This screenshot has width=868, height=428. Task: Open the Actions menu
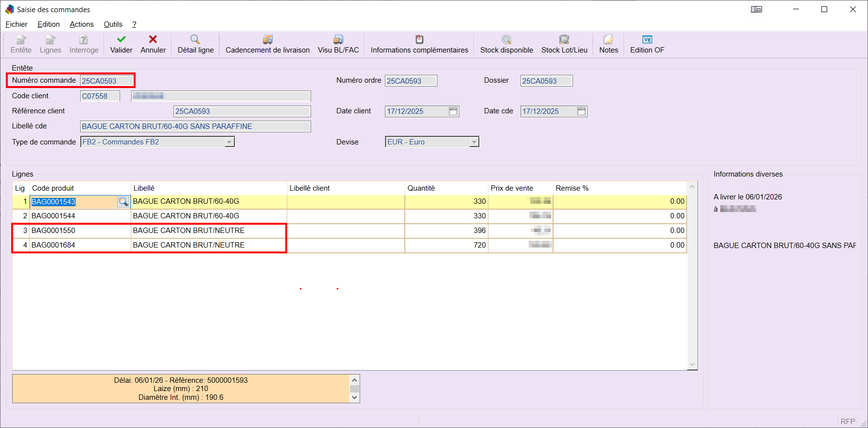point(82,24)
